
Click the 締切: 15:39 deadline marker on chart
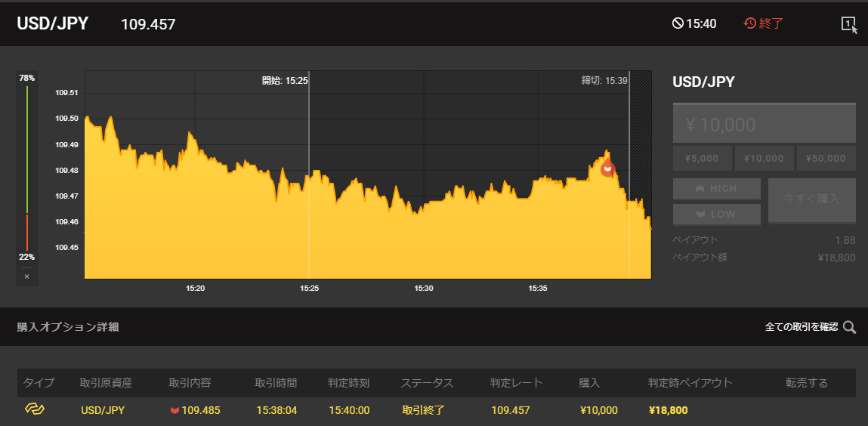click(604, 80)
